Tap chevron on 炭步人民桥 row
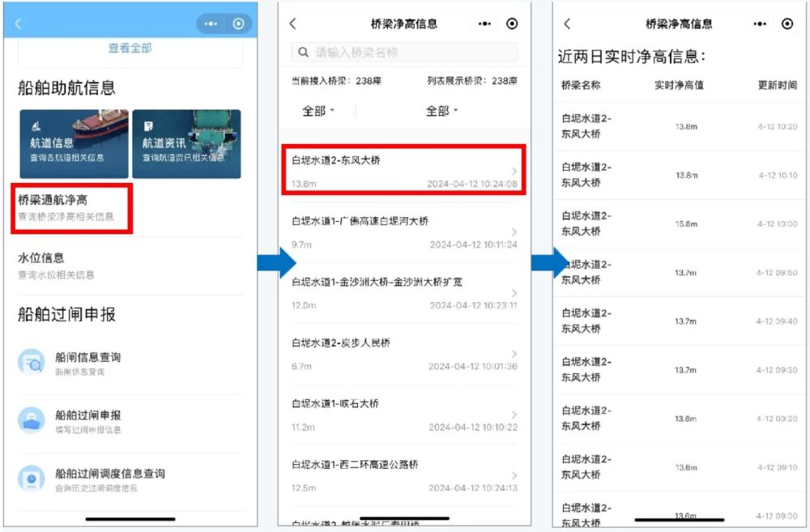 coord(514,354)
